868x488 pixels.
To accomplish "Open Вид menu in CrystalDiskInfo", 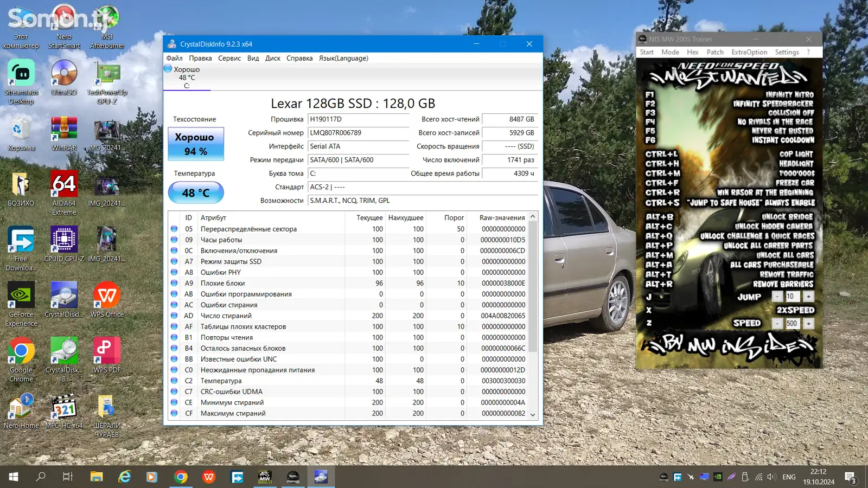I will click(x=253, y=58).
